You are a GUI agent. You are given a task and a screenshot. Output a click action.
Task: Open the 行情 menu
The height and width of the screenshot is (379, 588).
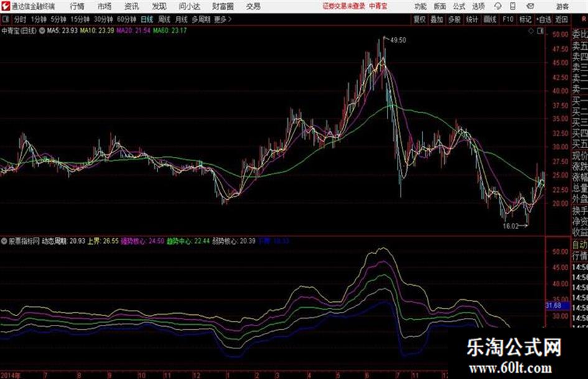pyautogui.click(x=77, y=6)
